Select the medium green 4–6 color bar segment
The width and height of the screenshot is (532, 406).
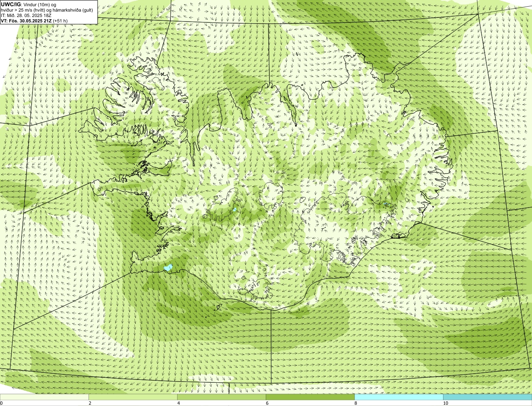tap(222, 397)
